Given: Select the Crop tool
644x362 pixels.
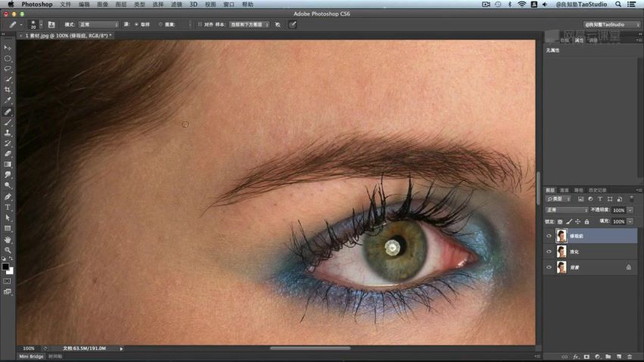Looking at the screenshot, I should 8,89.
